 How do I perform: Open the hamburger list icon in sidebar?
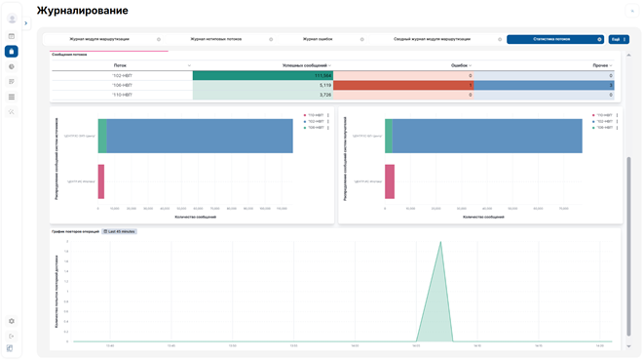click(12, 97)
